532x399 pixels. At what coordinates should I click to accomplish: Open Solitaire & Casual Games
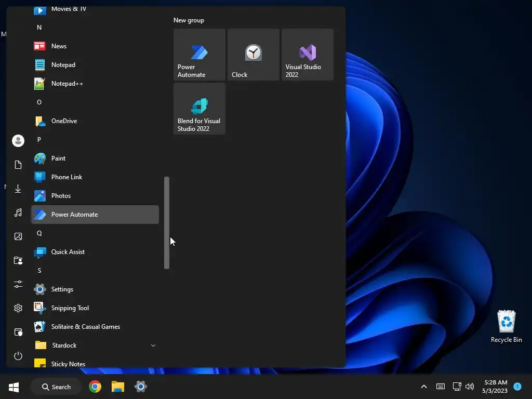[95, 326]
